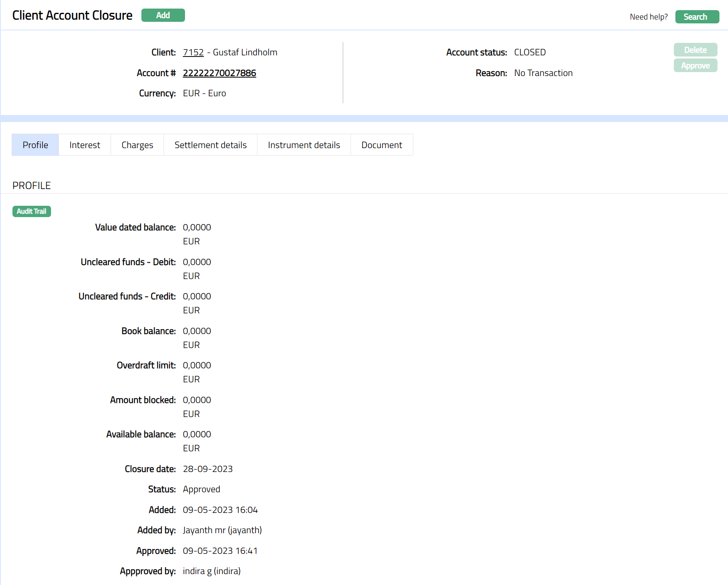Click the No Transaction reason text
The width and height of the screenshot is (728, 585).
point(543,73)
